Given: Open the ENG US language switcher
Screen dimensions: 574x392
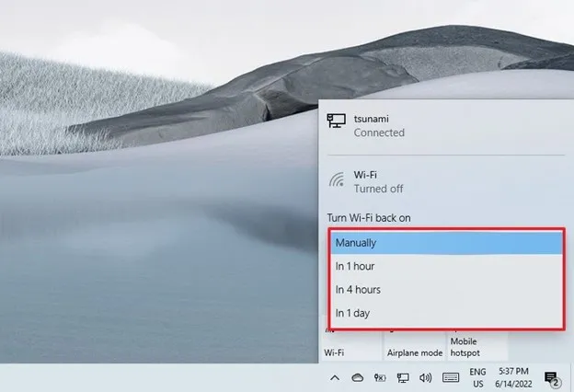Looking at the screenshot, I should point(478,377).
